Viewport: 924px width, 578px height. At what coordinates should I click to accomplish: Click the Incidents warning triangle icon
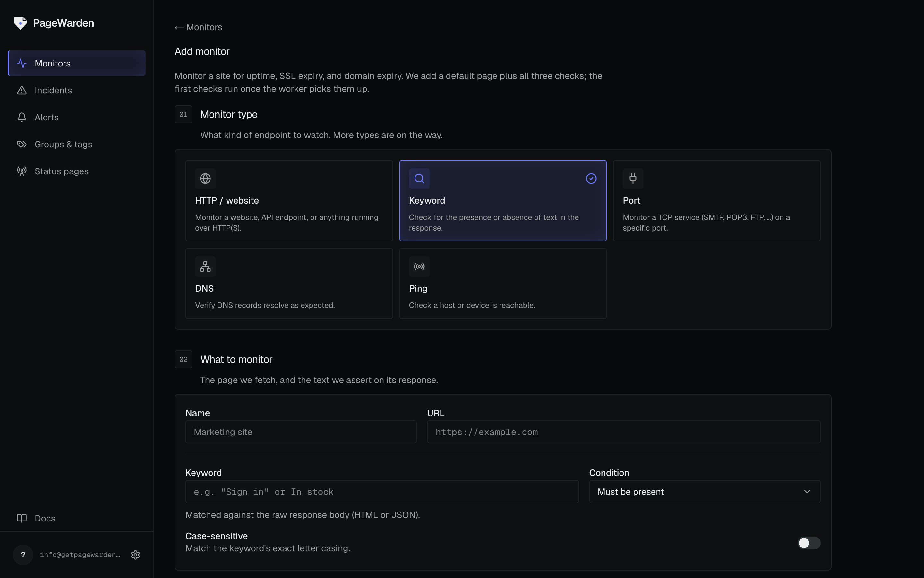[22, 90]
